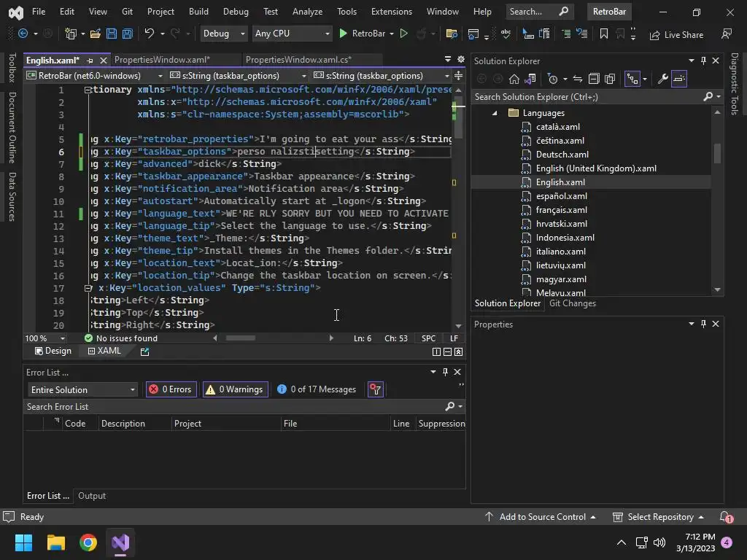Click the vertical split pane layout icon

[436, 351]
